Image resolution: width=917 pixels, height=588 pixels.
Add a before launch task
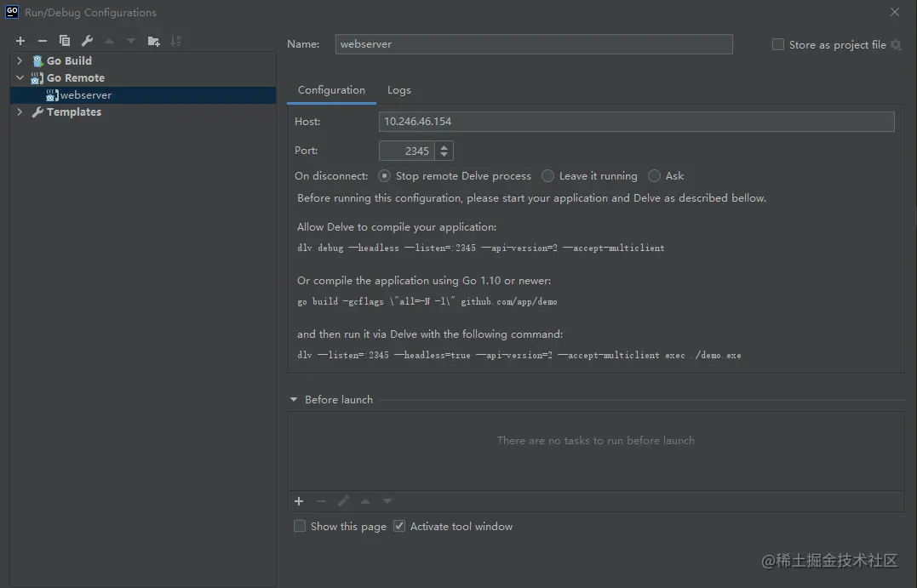point(299,501)
